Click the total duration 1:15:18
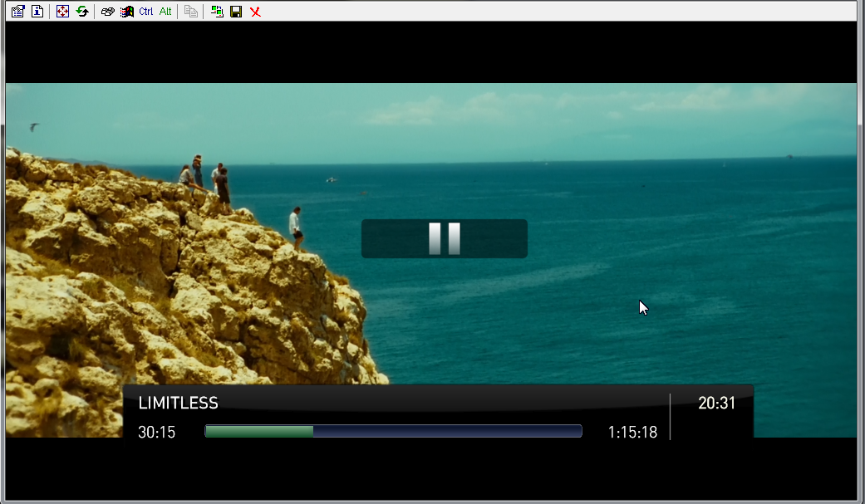 pyautogui.click(x=632, y=433)
